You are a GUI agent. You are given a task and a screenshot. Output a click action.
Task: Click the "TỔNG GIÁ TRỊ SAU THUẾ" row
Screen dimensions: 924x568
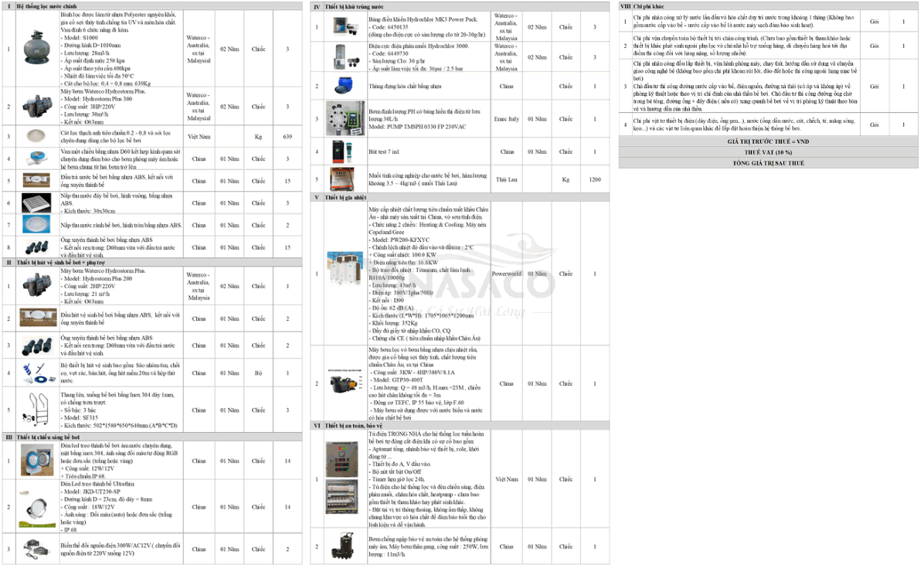768,162
